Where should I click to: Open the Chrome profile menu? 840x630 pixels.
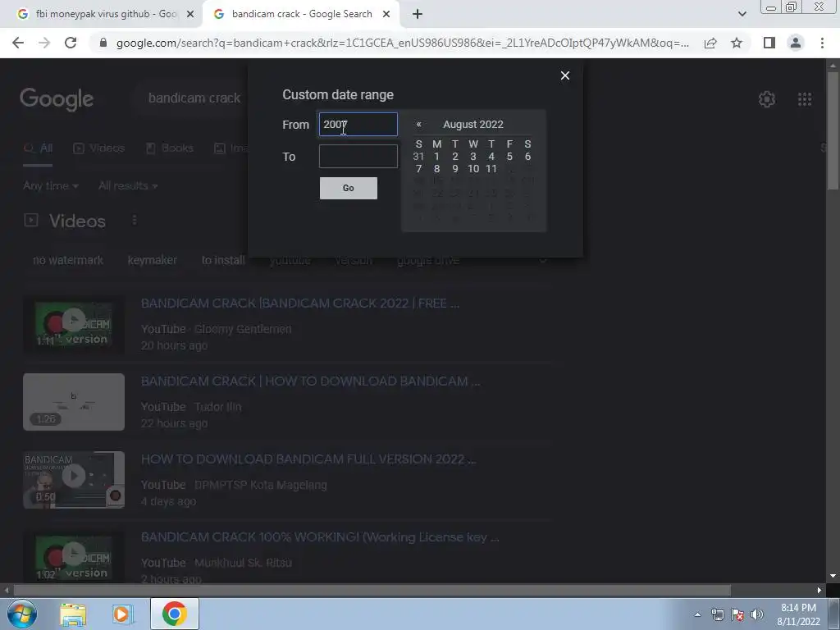(796, 43)
